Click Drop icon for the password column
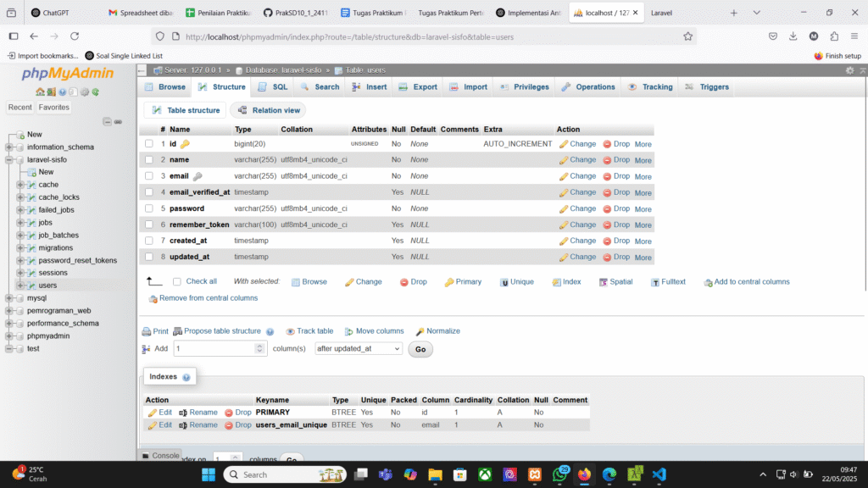868x488 pixels. coord(607,208)
